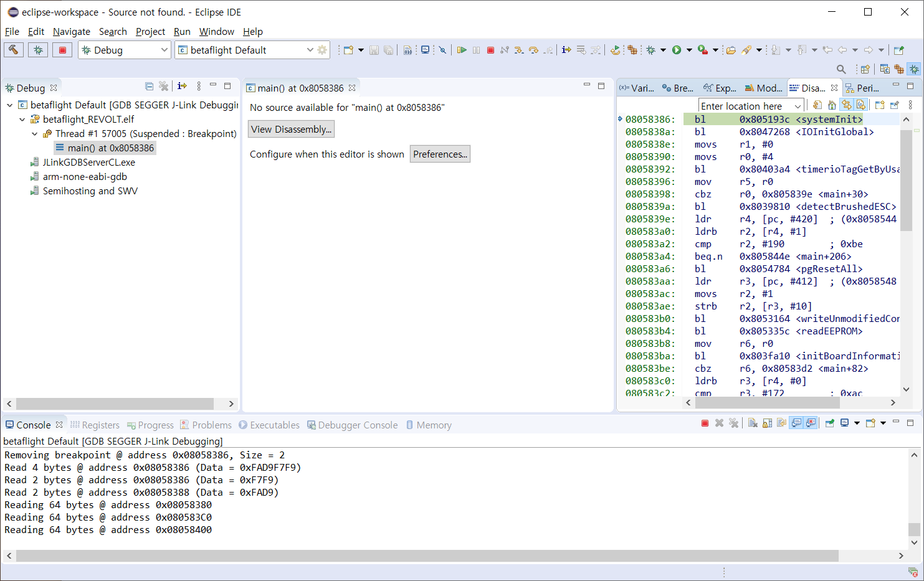Image resolution: width=924 pixels, height=581 pixels.
Task: Click the Resume debugging toolbar icon
Action: (462, 50)
